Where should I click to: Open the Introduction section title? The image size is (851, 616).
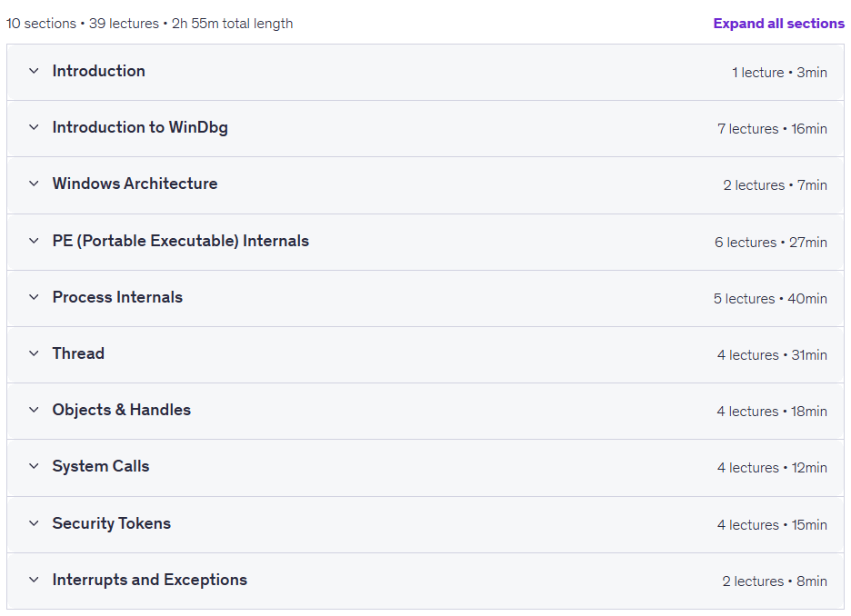[99, 71]
